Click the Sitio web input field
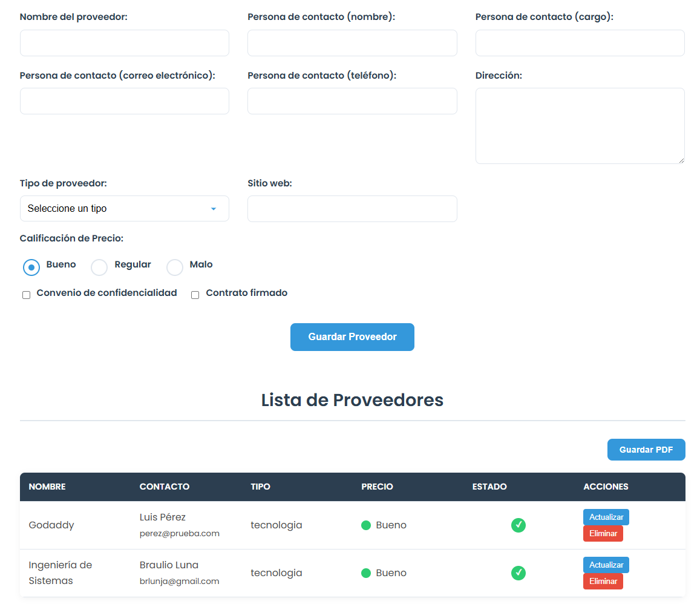The width and height of the screenshot is (700, 607). pyautogui.click(x=352, y=209)
